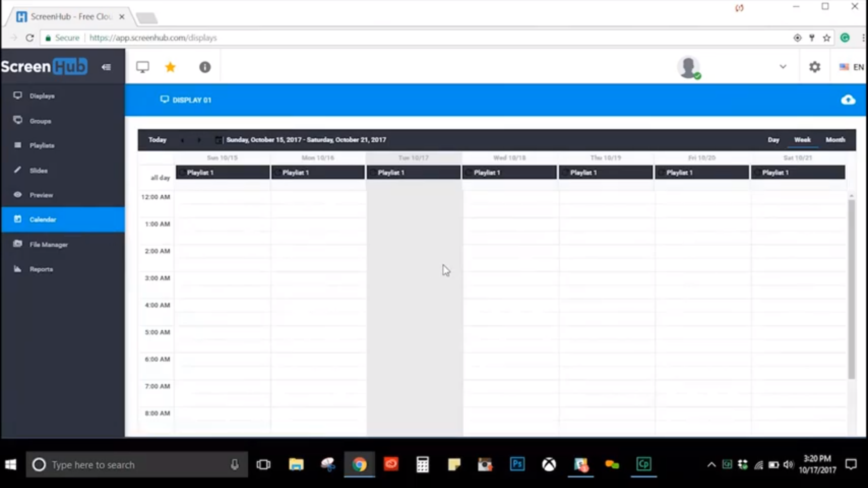Click the cloud upload icon
The image size is (868, 488).
point(848,100)
